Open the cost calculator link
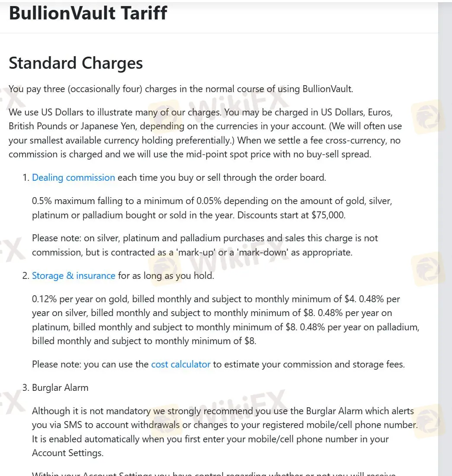The image size is (452, 476). point(180,364)
